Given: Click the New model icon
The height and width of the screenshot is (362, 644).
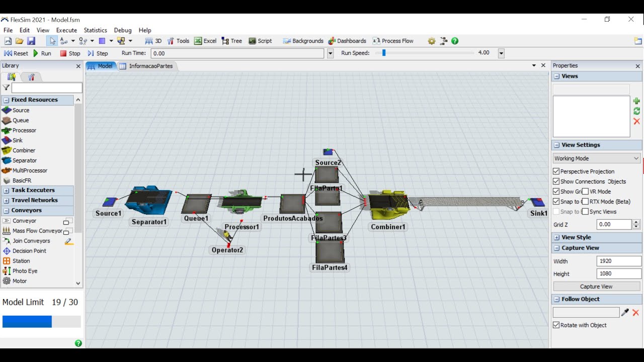Looking at the screenshot, I should pyautogui.click(x=8, y=41).
